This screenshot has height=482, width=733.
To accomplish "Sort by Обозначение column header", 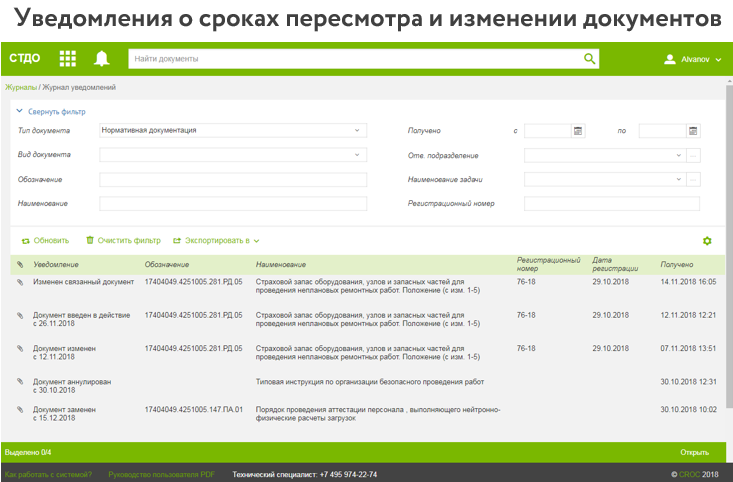I will tap(167, 265).
